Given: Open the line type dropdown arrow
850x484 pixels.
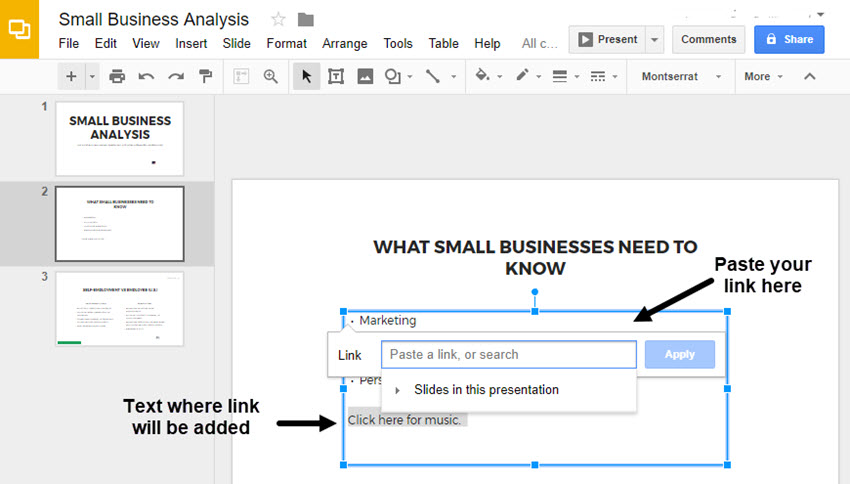Looking at the screenshot, I should pyautogui.click(x=454, y=76).
